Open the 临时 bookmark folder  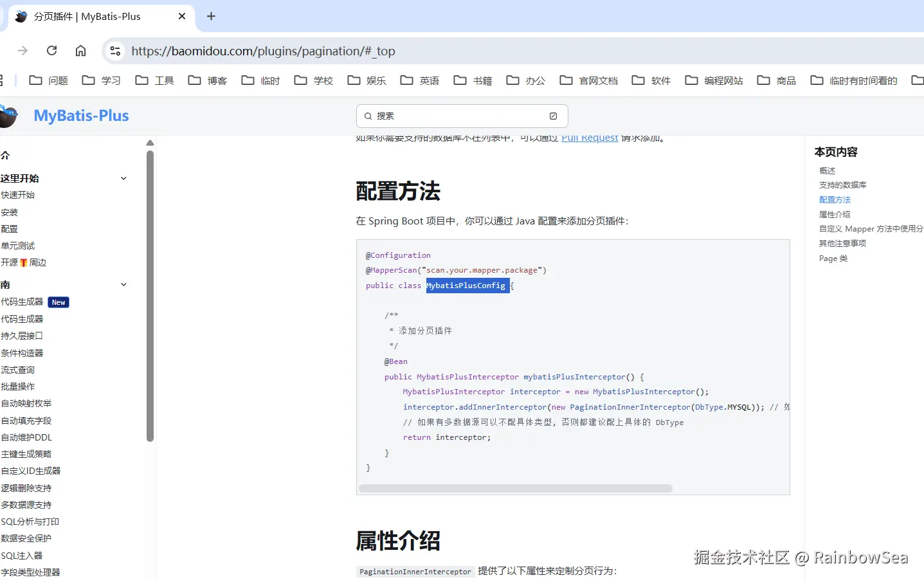pos(261,80)
